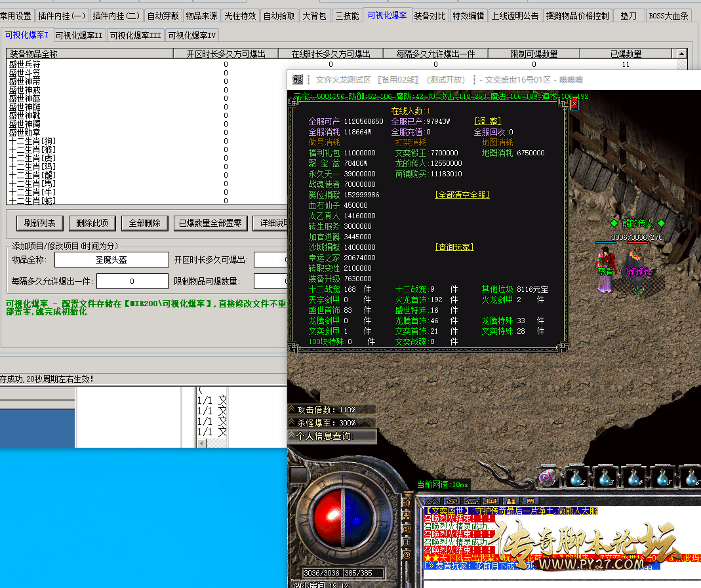This screenshot has width=701, height=588.
Task: Click the mountain-shaped chat filter icon
Action: [432, 501]
